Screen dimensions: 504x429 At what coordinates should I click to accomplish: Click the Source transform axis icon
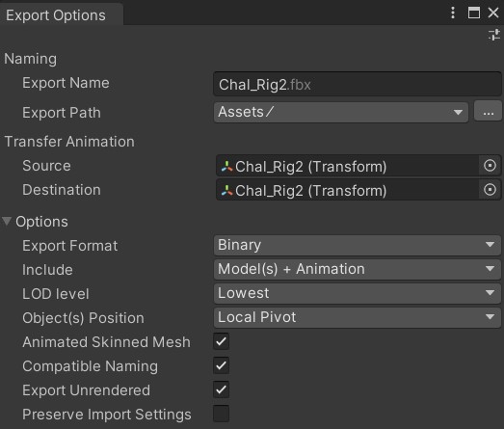tap(226, 166)
